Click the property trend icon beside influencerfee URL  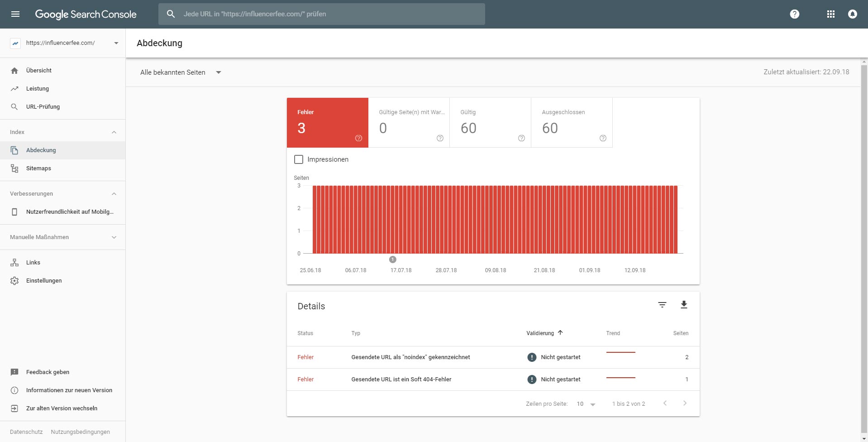[15, 43]
